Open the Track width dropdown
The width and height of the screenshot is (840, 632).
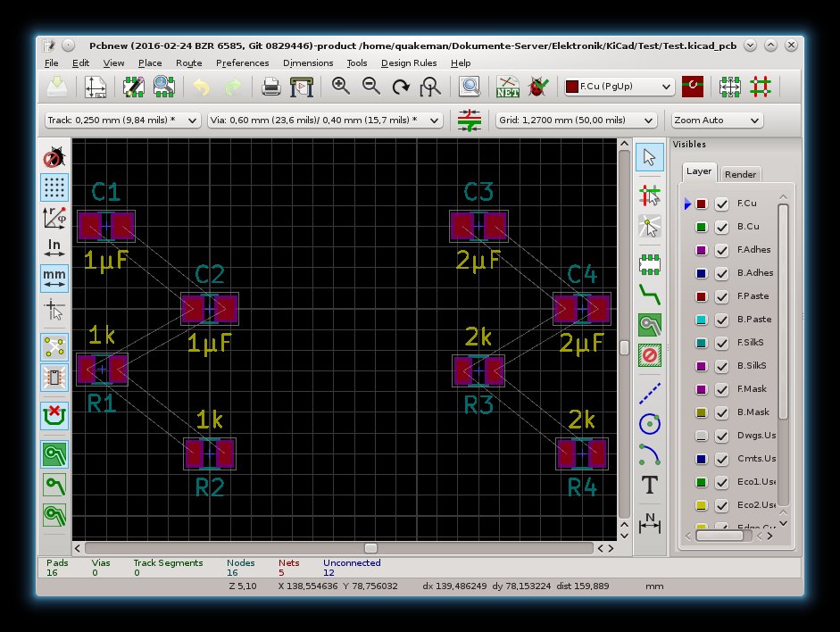[122, 120]
